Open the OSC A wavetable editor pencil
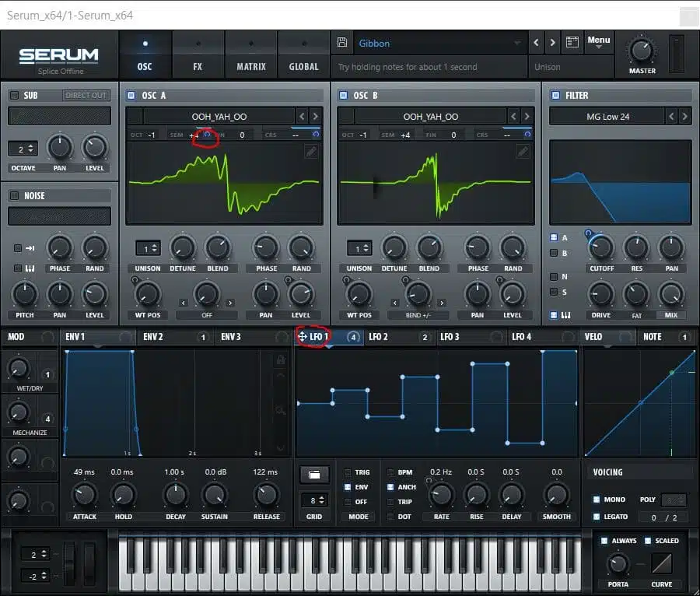The width and height of the screenshot is (700, 596). click(310, 152)
